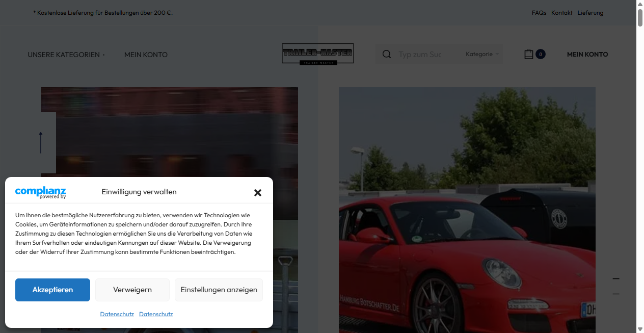Screen dimensions: 644x333
Task: Expand UNSERE KATEGORIEN menu
Action: click(x=66, y=55)
